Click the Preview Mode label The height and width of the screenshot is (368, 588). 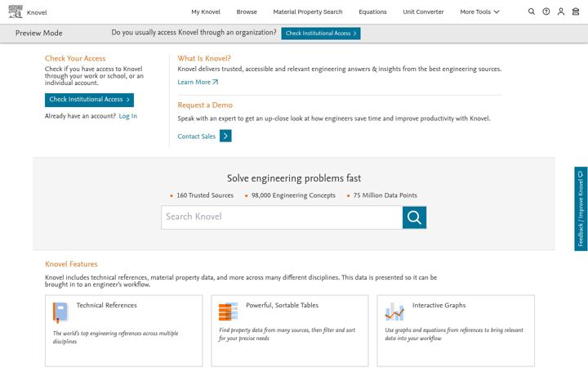pos(39,33)
